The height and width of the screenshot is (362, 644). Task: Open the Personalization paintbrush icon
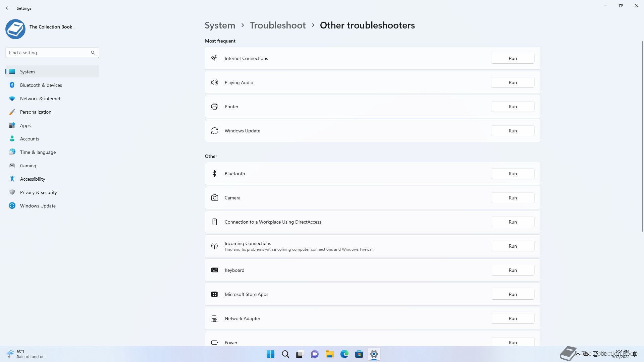point(12,112)
